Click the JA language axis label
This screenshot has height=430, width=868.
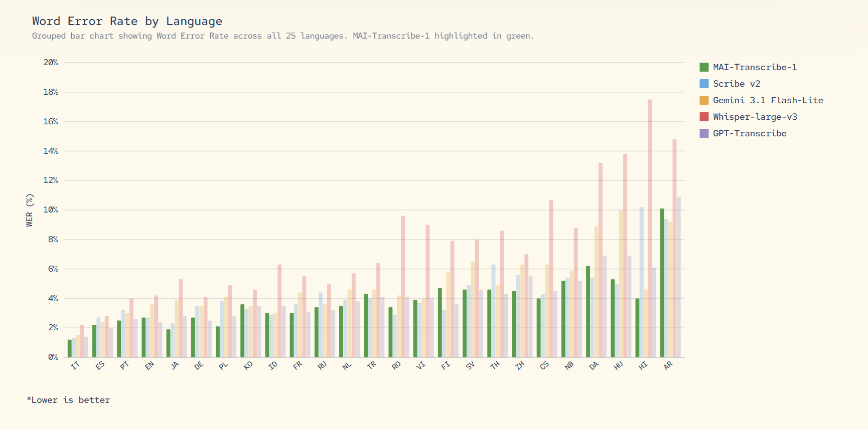(174, 365)
